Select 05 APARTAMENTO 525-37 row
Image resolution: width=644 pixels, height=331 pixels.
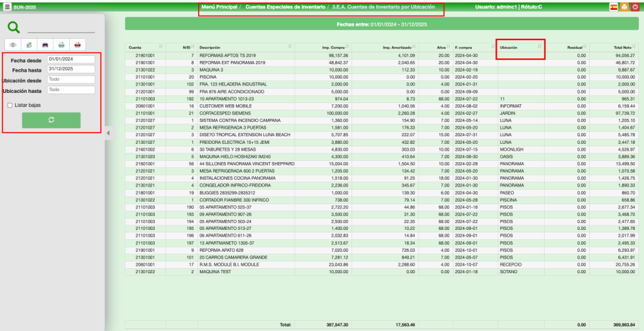coord(382,207)
